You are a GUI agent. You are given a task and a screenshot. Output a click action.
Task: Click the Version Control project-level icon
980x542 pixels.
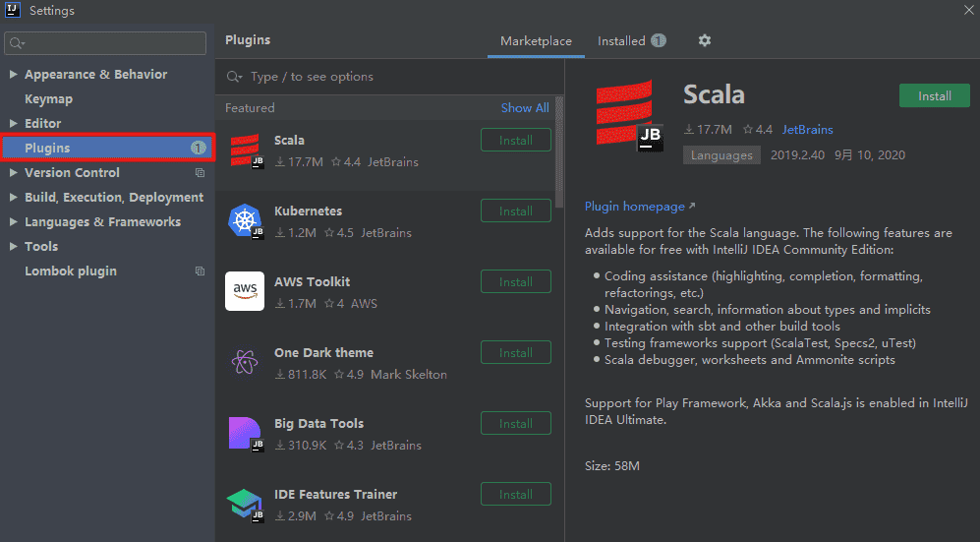point(200,172)
